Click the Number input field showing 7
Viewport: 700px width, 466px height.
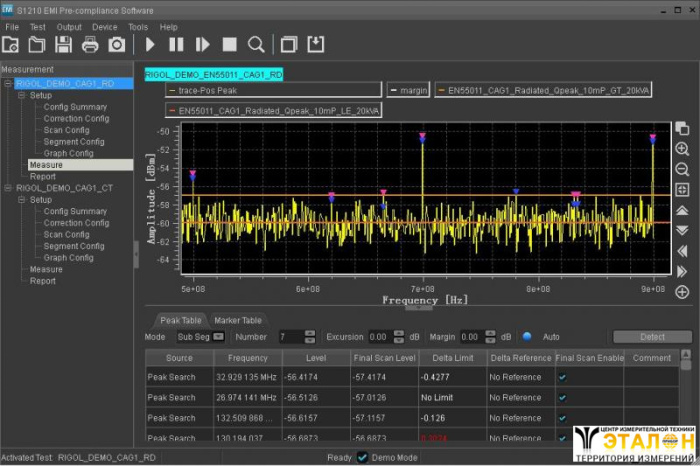[292, 337]
